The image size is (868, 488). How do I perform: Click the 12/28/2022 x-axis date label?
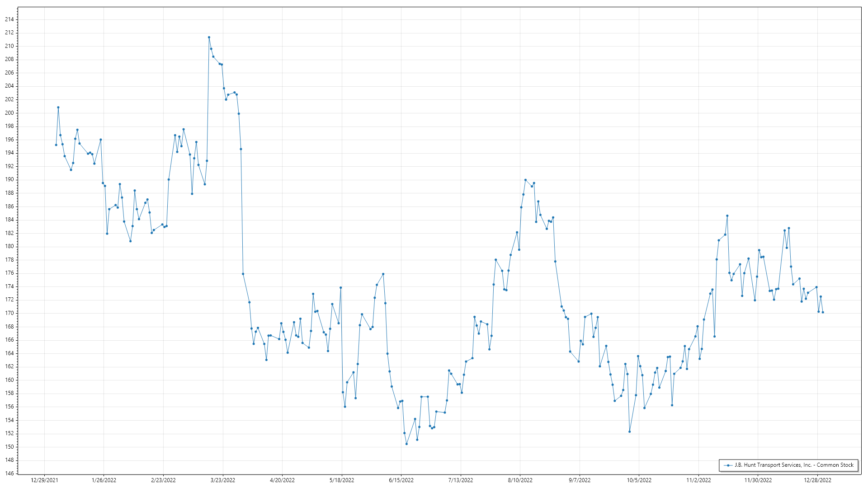(x=817, y=480)
